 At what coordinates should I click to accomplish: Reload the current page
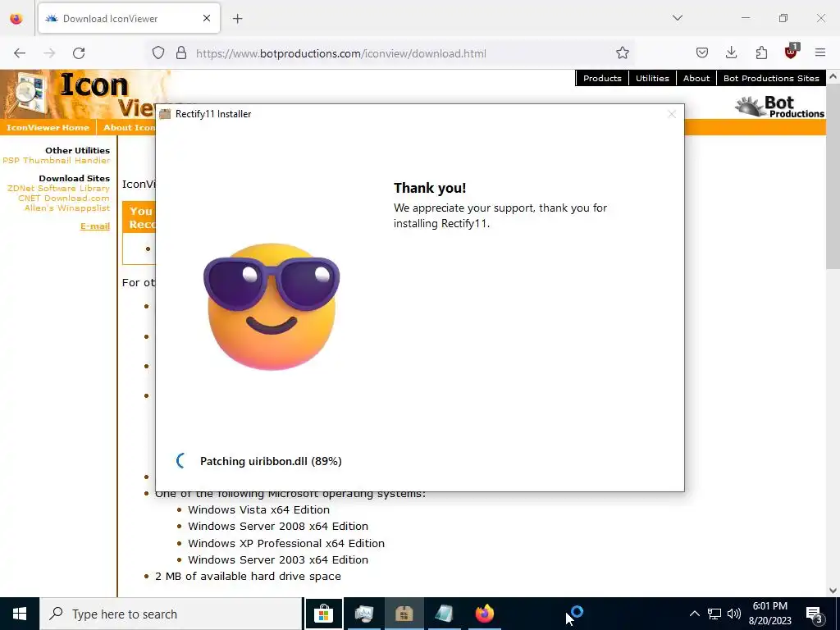79,53
